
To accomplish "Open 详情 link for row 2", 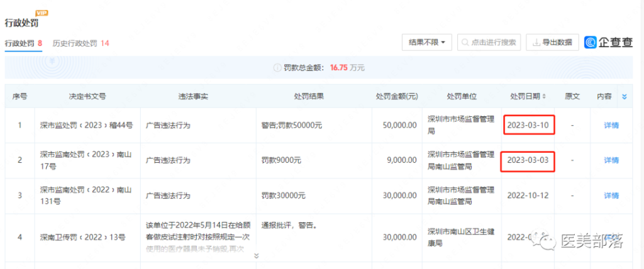I will click(611, 160).
